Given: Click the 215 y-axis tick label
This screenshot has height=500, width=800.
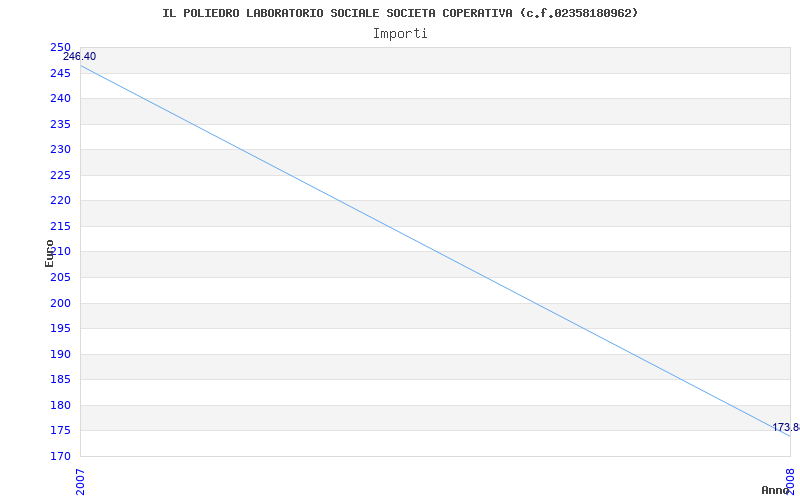Looking at the screenshot, I should pos(60,227).
